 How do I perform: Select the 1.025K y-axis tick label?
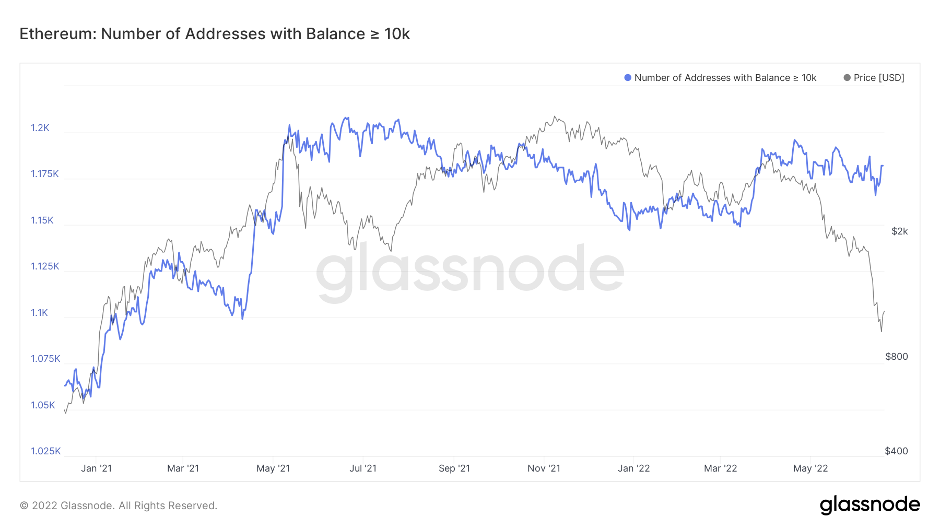point(46,451)
